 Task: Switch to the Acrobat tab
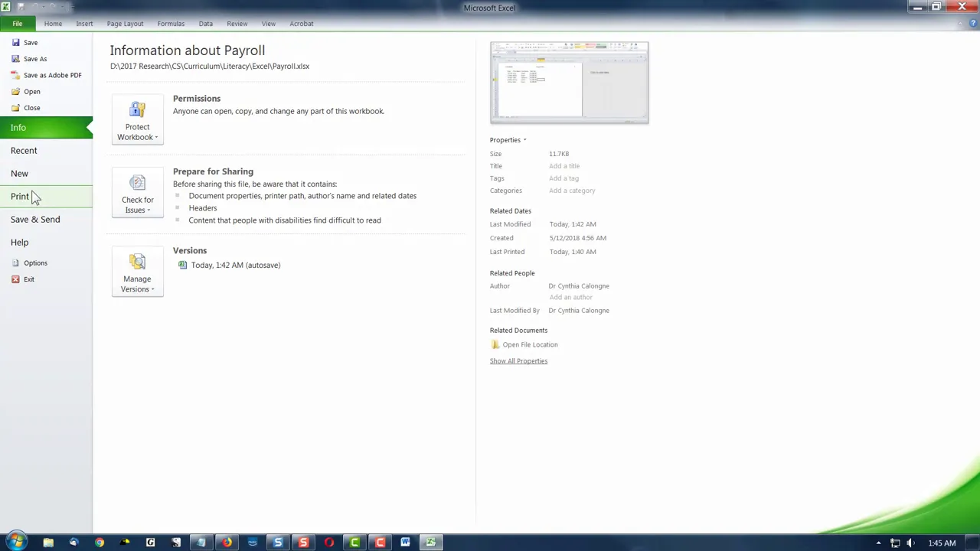pyautogui.click(x=302, y=24)
